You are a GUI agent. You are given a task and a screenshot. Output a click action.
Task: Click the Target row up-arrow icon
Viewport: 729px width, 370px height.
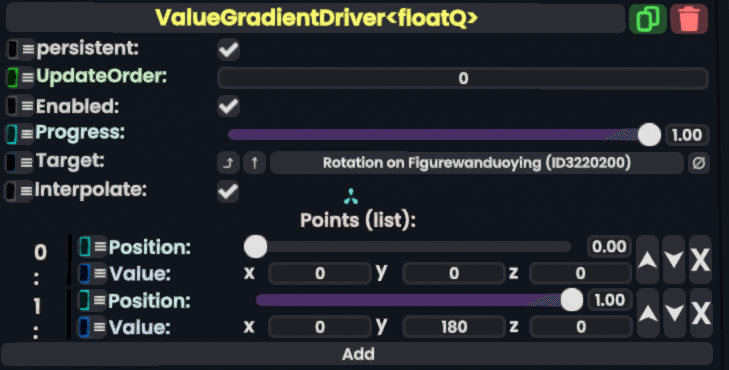254,163
